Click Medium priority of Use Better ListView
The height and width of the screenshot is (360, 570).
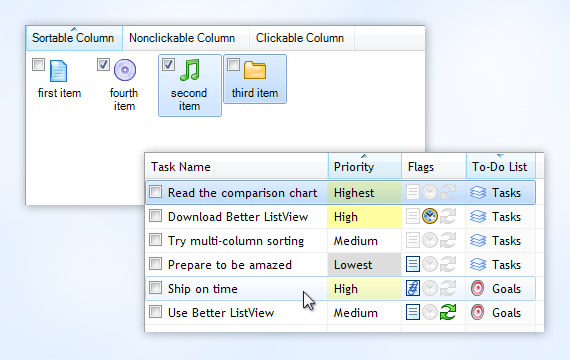pos(356,313)
